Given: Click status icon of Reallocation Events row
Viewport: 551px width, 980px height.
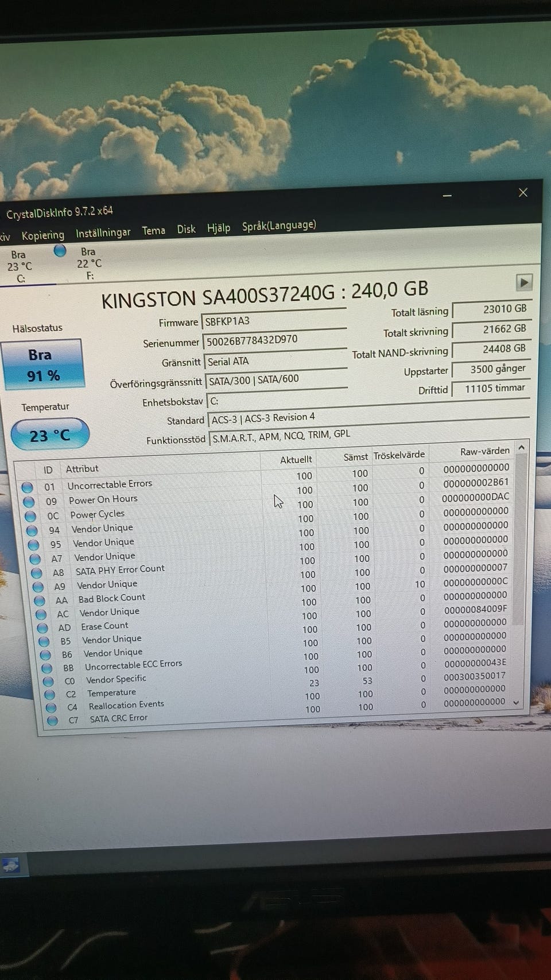Looking at the screenshot, I should (51, 707).
